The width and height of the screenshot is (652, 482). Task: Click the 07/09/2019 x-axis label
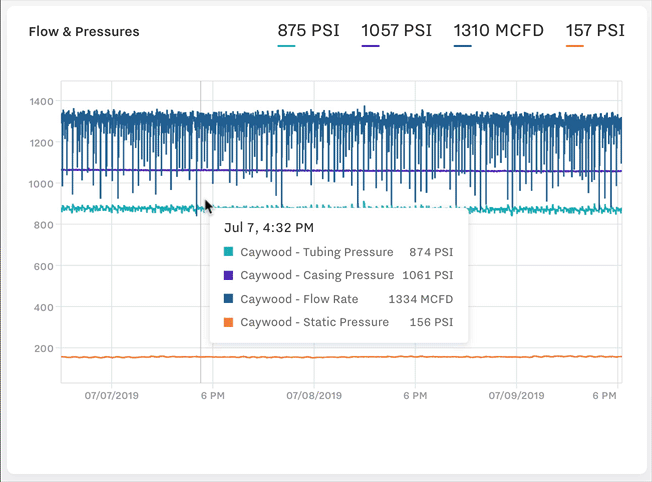pyautogui.click(x=516, y=395)
